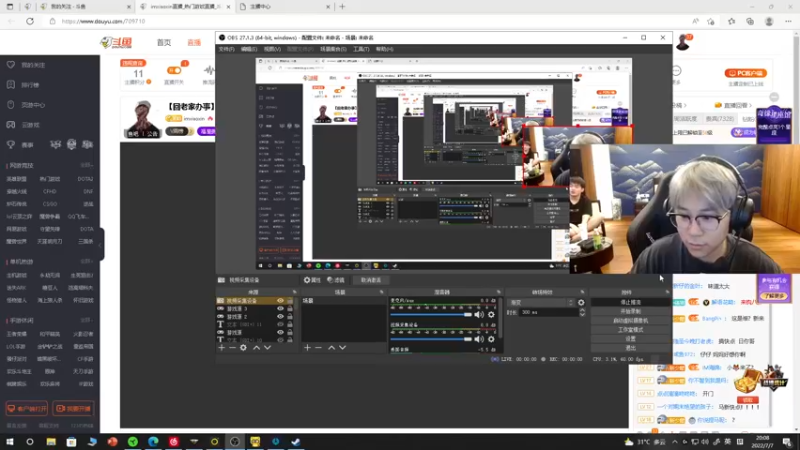Click Start Recording button in OBS controls
Viewport: 800px width, 450px height.
coord(631,311)
